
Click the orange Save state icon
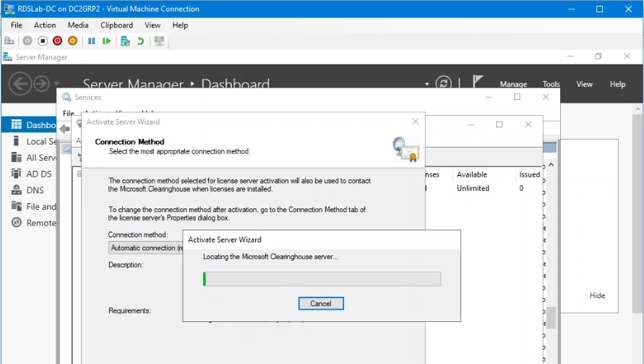(x=72, y=41)
